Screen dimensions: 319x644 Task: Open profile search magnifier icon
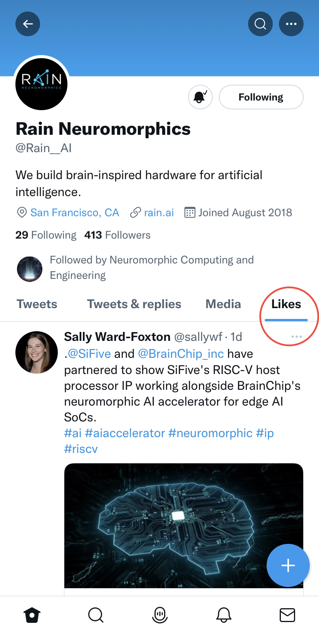click(260, 24)
